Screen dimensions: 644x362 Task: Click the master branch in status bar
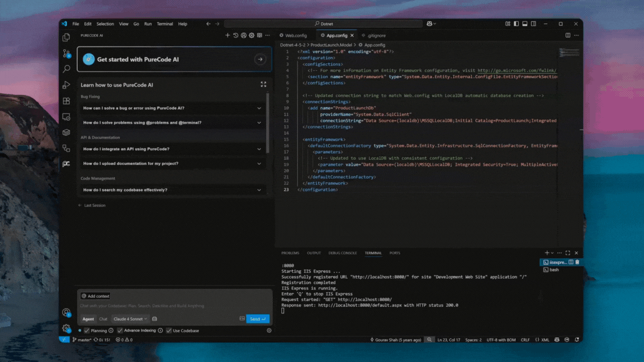point(82,340)
